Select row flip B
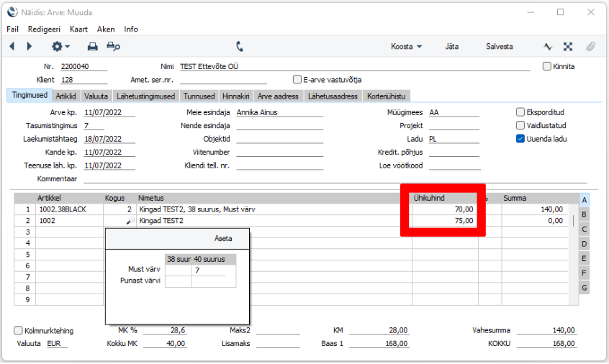Viewport: 609px width, 364px height. 584,214
